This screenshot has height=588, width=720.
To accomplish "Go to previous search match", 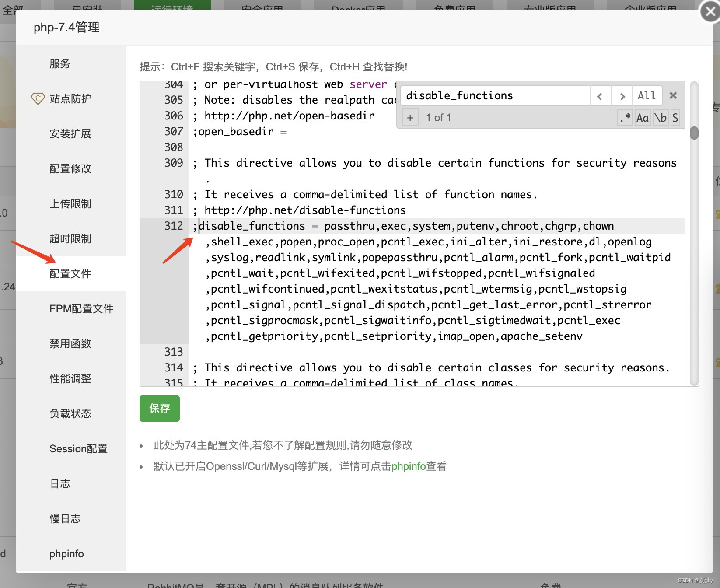I will pos(600,96).
